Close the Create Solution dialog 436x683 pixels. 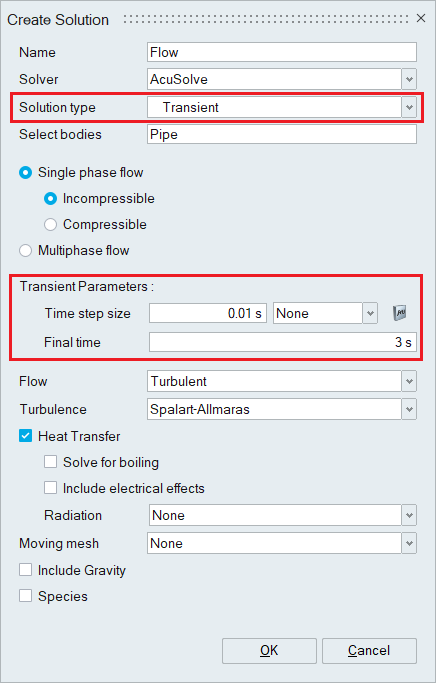(421, 18)
